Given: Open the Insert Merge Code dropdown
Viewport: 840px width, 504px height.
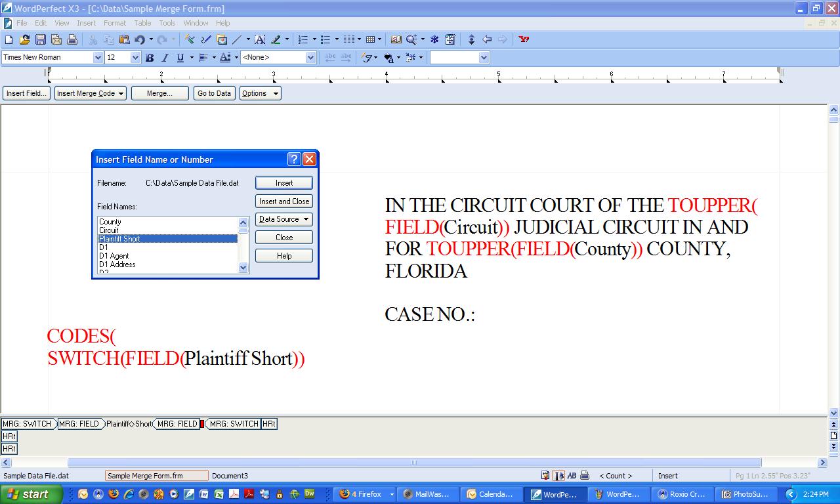Looking at the screenshot, I should pyautogui.click(x=91, y=93).
